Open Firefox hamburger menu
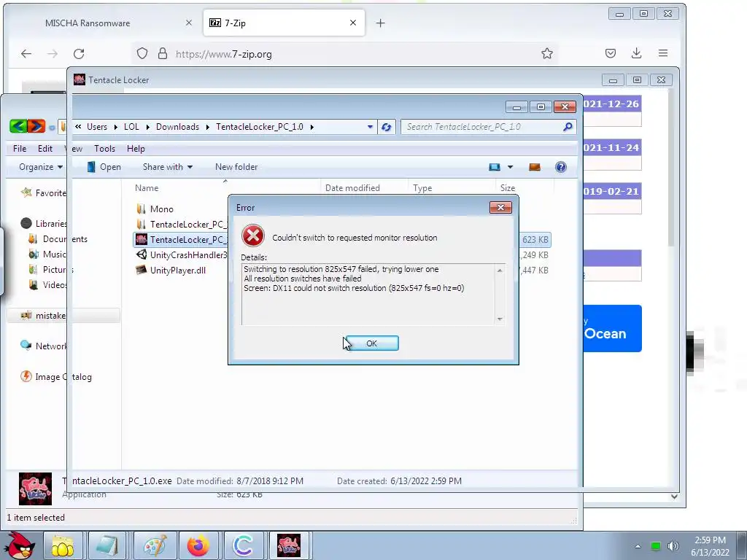747x560 pixels. coord(663,53)
